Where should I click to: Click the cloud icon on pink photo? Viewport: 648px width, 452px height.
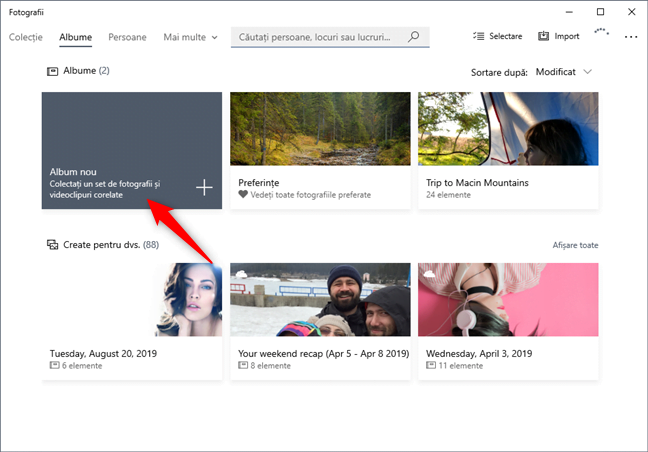[x=429, y=274]
